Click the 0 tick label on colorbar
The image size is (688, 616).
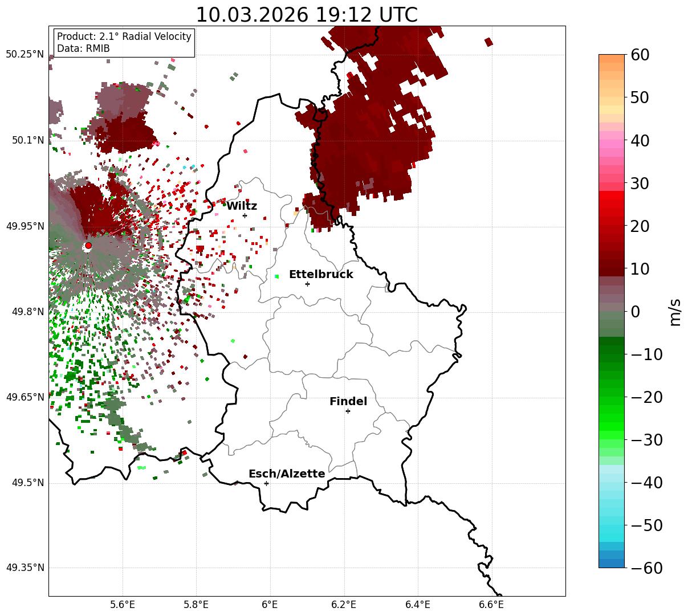(x=636, y=311)
